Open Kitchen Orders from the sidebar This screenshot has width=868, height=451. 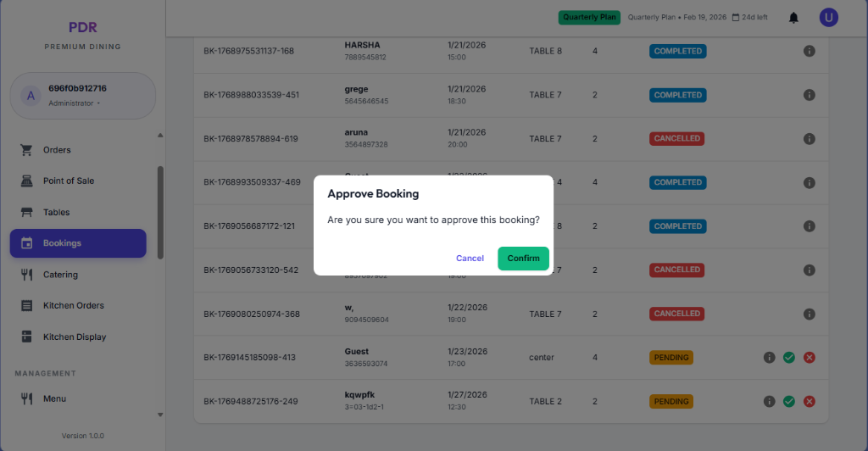[x=74, y=305]
